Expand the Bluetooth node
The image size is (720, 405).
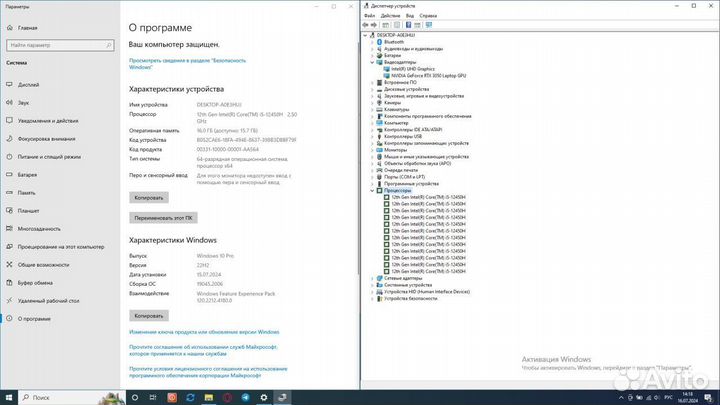point(372,42)
